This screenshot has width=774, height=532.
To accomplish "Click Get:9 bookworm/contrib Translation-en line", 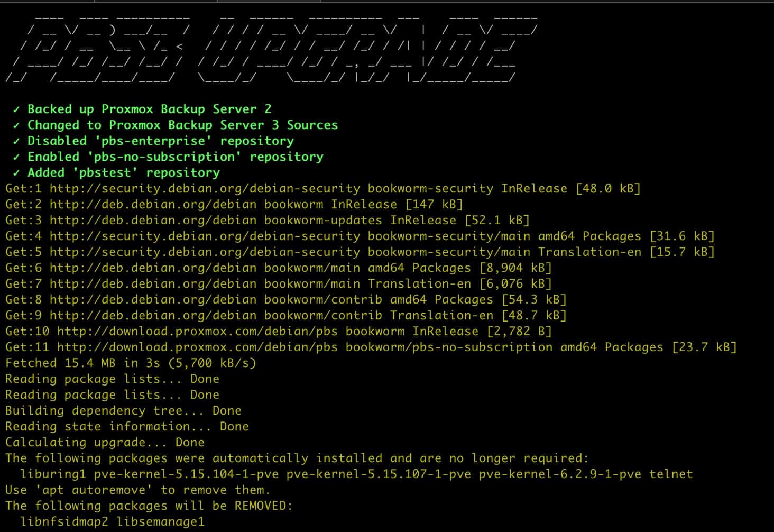I will [286, 315].
